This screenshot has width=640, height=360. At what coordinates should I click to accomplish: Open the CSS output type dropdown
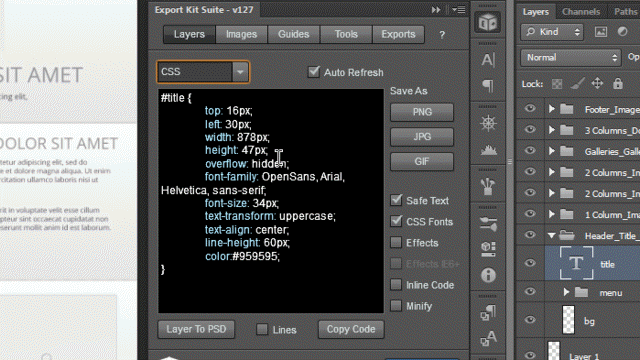203,72
